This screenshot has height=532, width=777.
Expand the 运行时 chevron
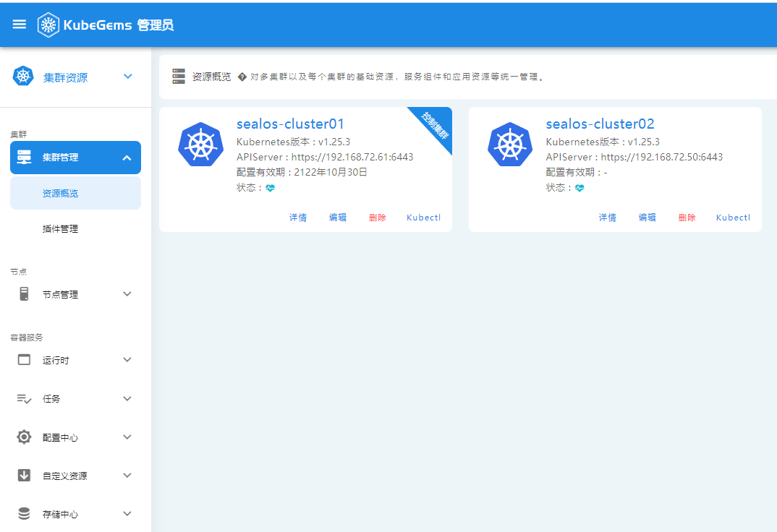[127, 360]
